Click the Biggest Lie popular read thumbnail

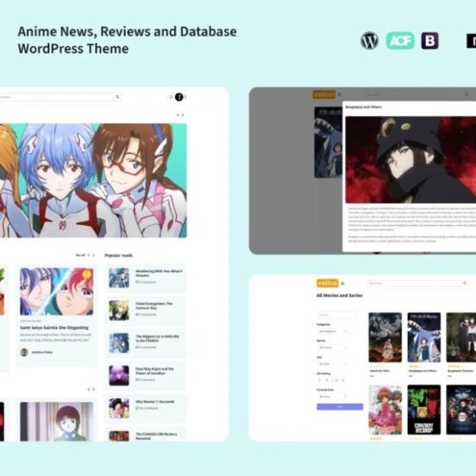119,343
